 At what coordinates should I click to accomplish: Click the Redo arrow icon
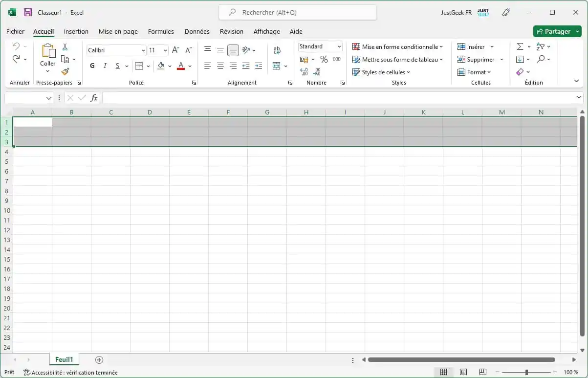click(x=16, y=59)
